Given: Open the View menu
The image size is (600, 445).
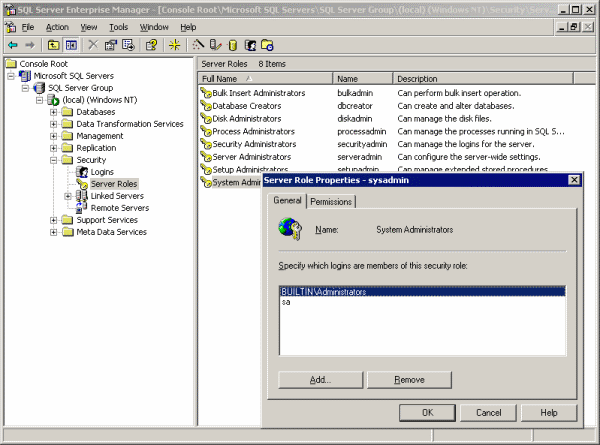Looking at the screenshot, I should [x=89, y=27].
